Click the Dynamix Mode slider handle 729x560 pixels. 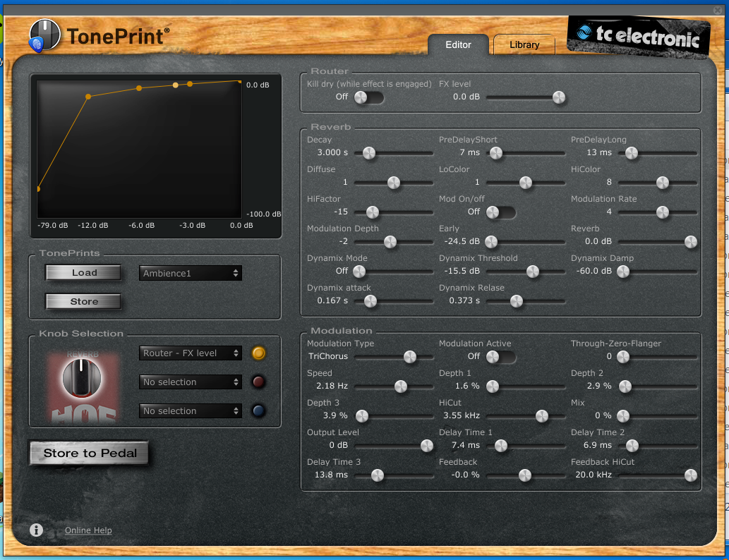[359, 272]
